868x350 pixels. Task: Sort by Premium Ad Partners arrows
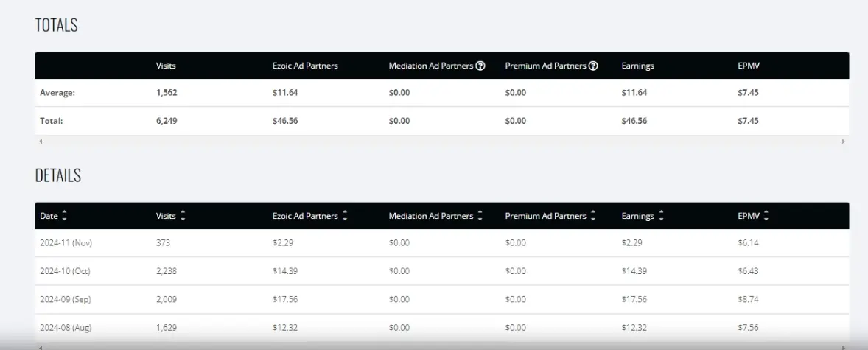point(593,216)
